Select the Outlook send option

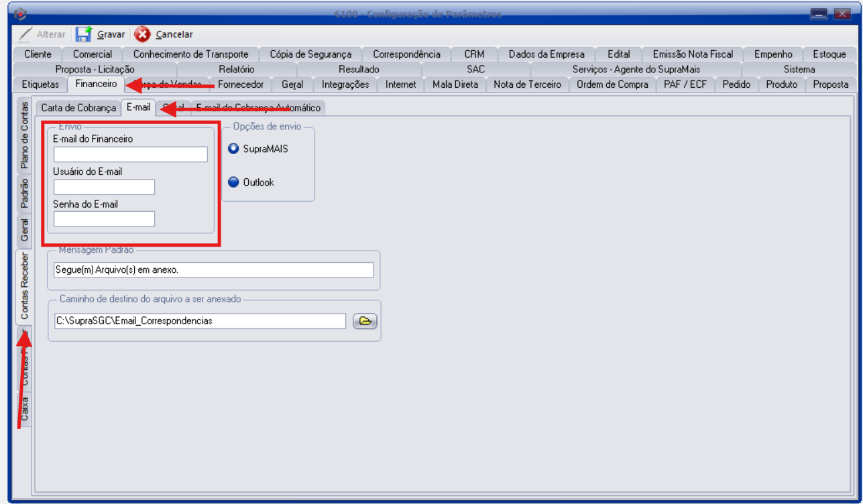coord(234,182)
